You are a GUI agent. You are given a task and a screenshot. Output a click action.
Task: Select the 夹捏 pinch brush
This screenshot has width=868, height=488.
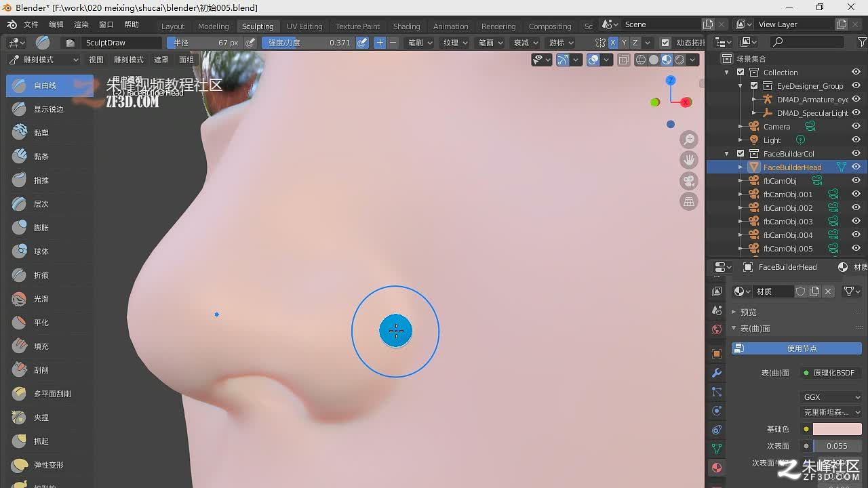click(50, 418)
